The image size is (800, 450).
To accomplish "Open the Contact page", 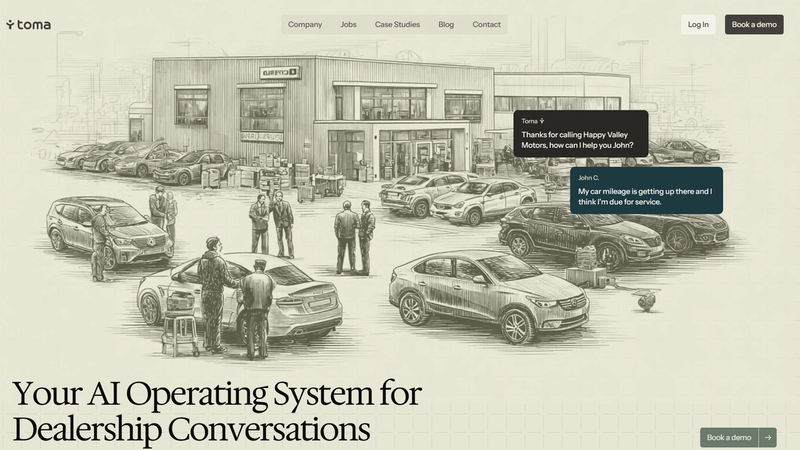I will click(486, 24).
